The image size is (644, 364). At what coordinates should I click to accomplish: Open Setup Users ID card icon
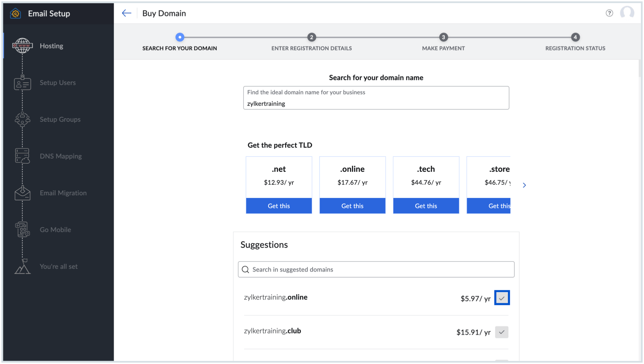(x=22, y=83)
